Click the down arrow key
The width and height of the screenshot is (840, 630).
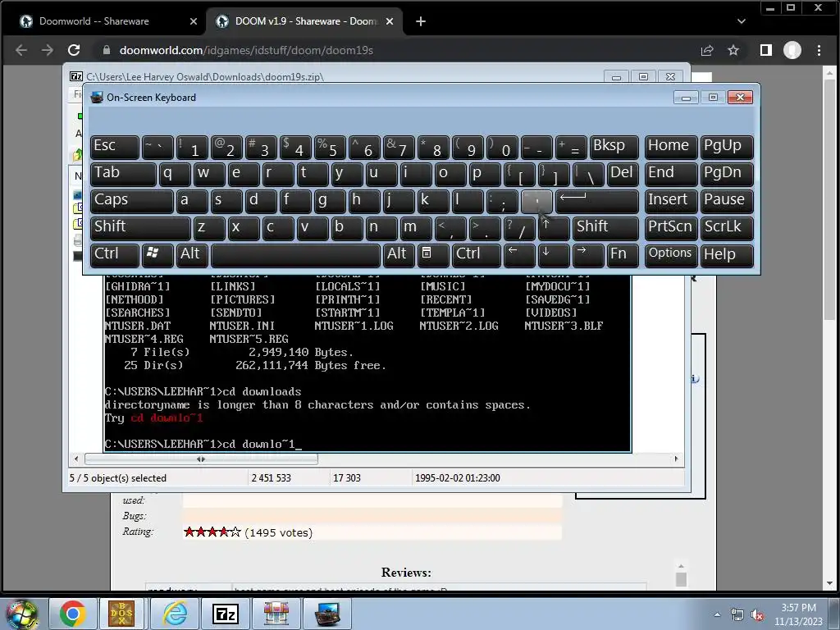click(x=554, y=254)
